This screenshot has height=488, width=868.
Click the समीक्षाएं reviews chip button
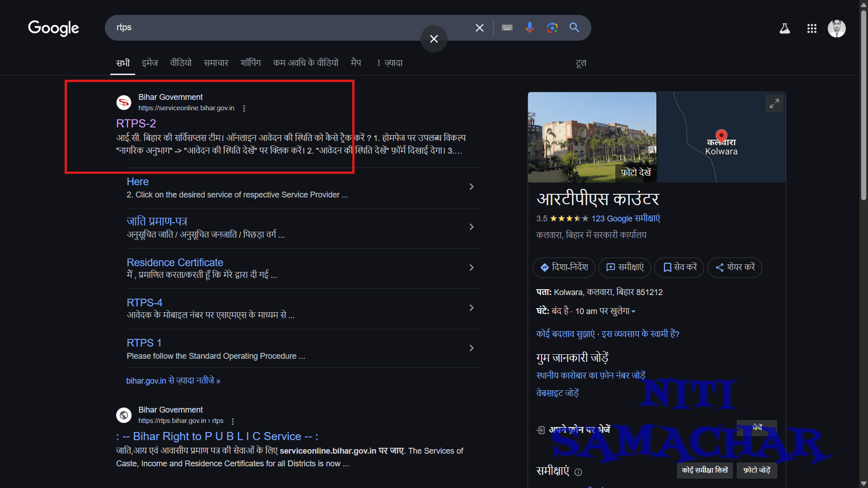pos(625,267)
